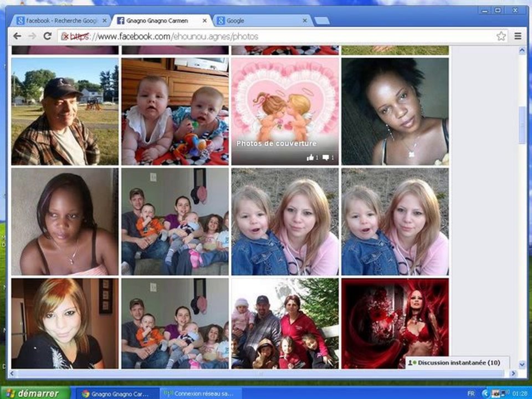The height and width of the screenshot is (399, 532).
Task: Open selfie of woman with afro hair
Action: pyautogui.click(x=395, y=111)
